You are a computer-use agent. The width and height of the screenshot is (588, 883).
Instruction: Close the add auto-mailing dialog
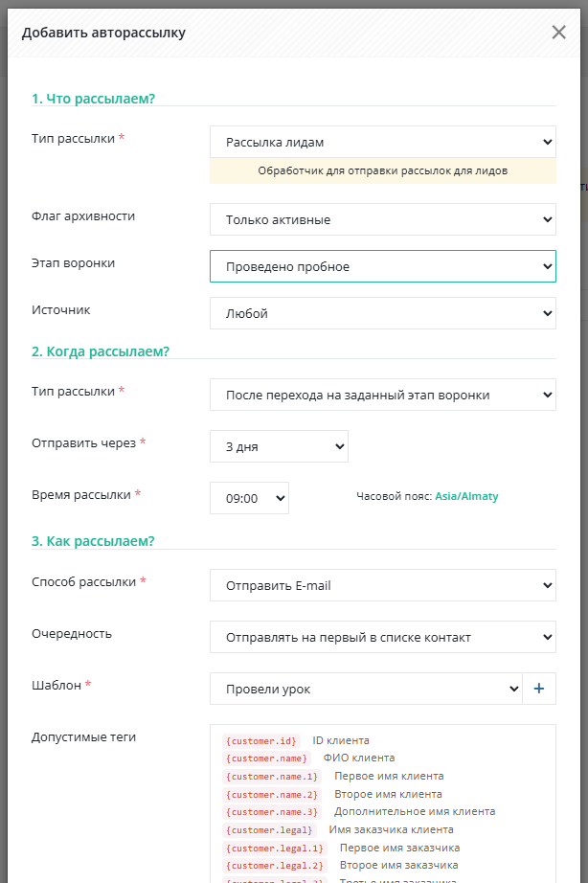click(x=559, y=33)
